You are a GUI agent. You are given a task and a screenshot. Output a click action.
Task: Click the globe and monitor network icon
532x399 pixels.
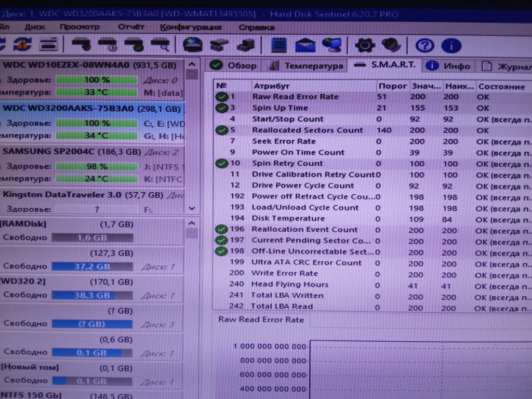[x=331, y=45]
